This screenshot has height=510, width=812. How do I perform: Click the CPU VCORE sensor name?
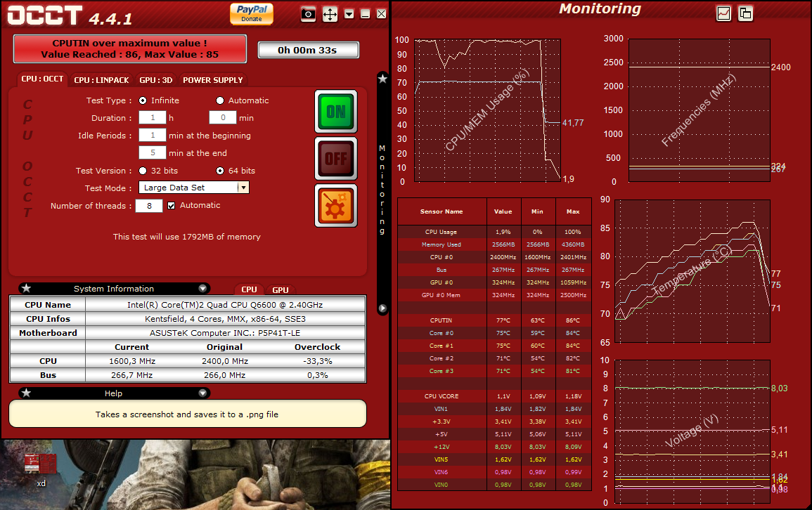(442, 396)
